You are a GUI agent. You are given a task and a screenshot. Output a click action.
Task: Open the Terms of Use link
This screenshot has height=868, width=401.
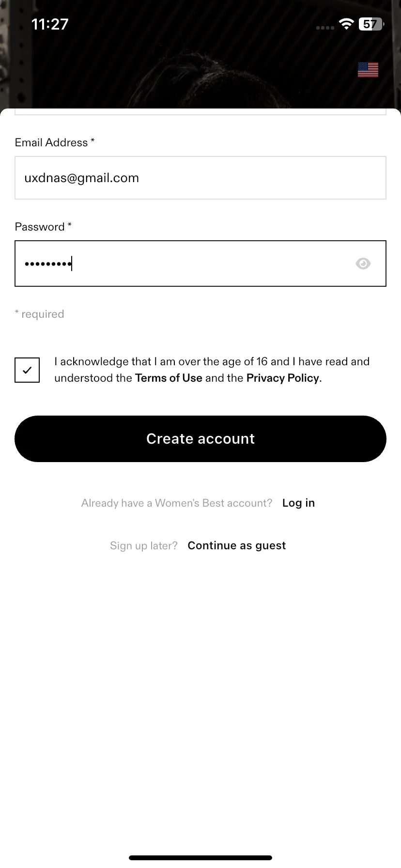[x=169, y=378]
